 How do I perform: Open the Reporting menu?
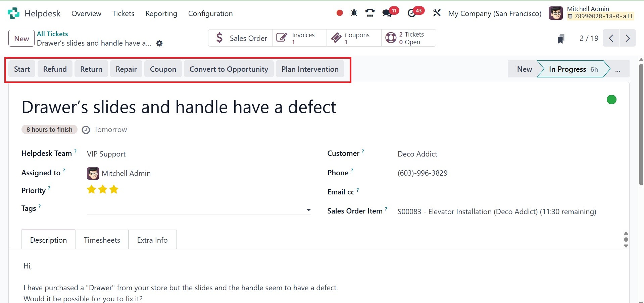pos(161,13)
